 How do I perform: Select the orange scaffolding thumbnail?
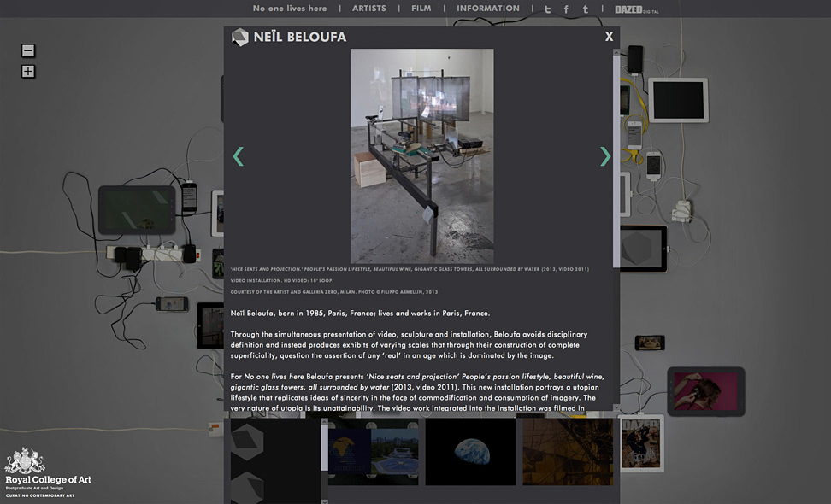pos(568,452)
